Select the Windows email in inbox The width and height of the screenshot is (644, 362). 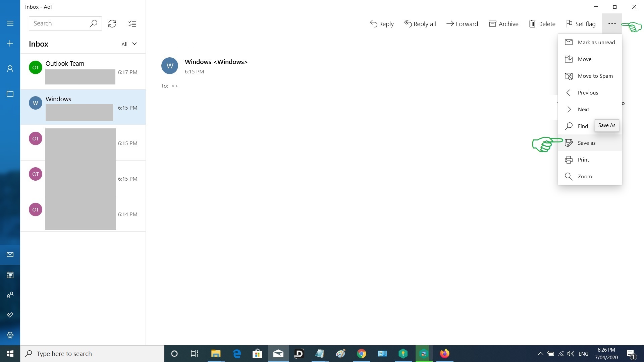pyautogui.click(x=83, y=107)
